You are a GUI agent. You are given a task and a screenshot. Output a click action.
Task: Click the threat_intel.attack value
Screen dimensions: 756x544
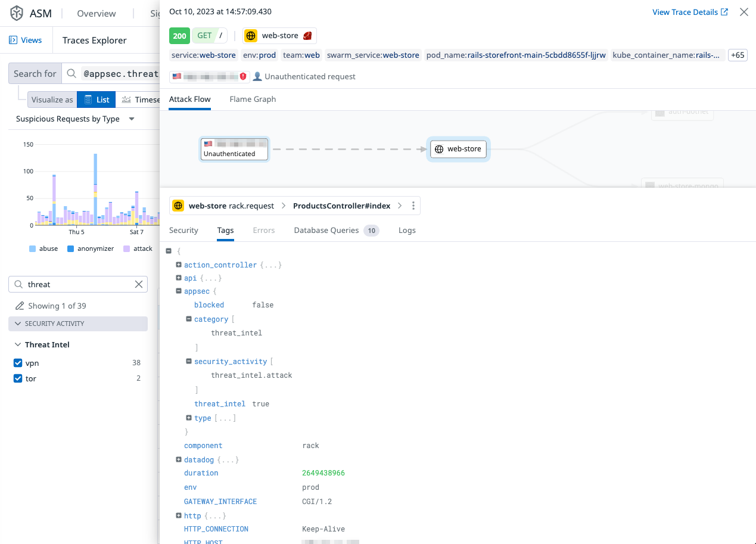click(x=251, y=375)
